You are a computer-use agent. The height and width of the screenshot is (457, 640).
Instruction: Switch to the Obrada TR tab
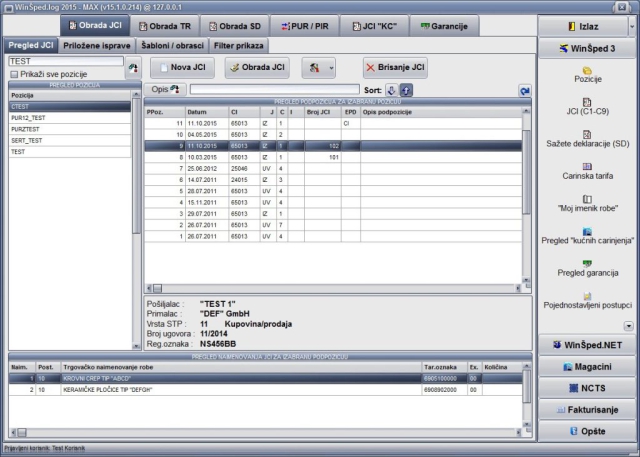163,24
